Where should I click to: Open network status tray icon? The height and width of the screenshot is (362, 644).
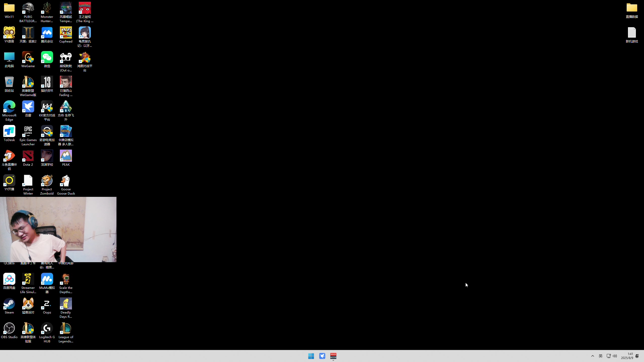pos(609,356)
